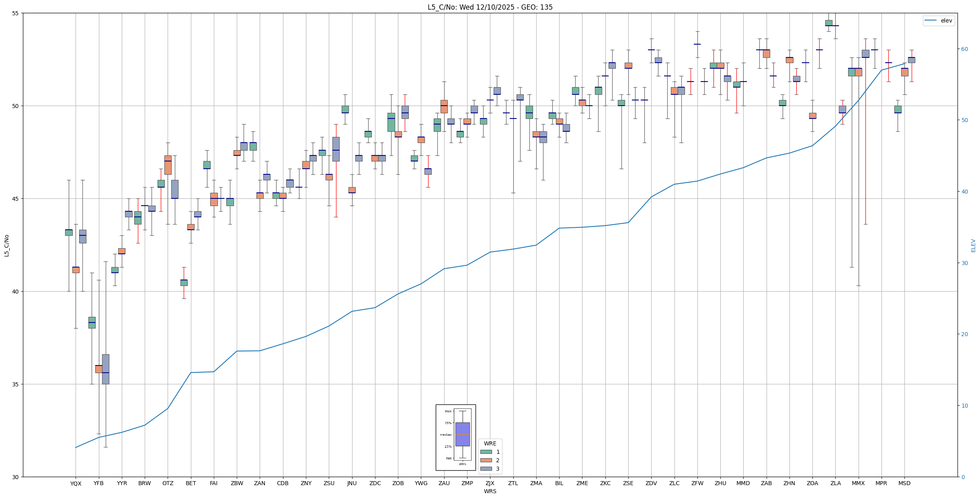Click the green WRE 1 legend swatch
This screenshot has height=498, width=980.
486,452
